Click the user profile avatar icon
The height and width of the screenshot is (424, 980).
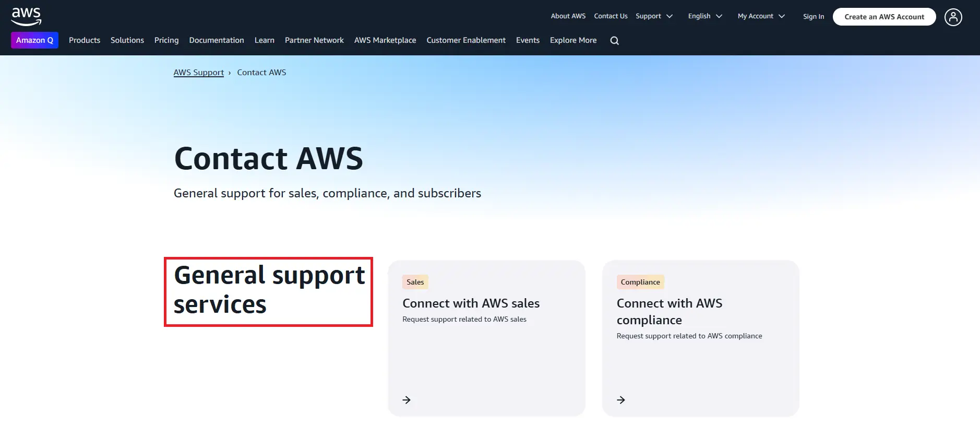pos(953,17)
